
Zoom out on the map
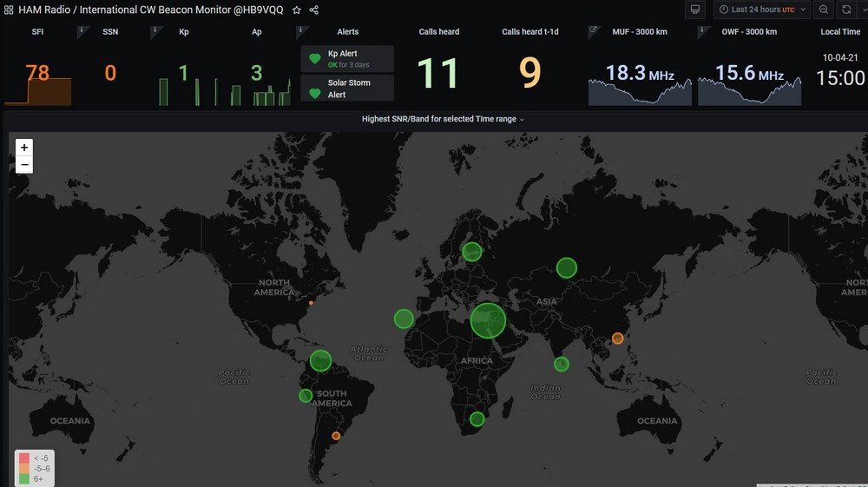pos(23,165)
